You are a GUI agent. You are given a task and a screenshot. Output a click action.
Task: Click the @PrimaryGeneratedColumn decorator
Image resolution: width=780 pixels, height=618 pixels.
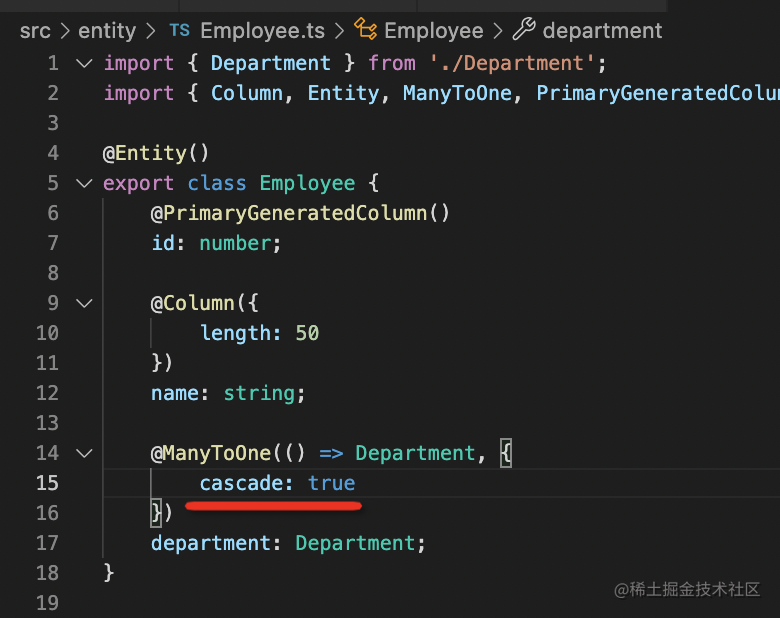tap(300, 213)
